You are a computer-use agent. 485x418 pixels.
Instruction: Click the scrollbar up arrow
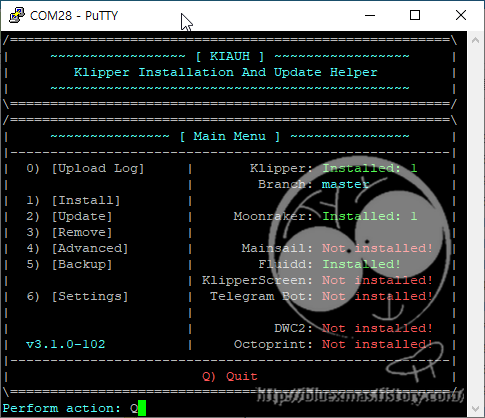tap(475, 40)
